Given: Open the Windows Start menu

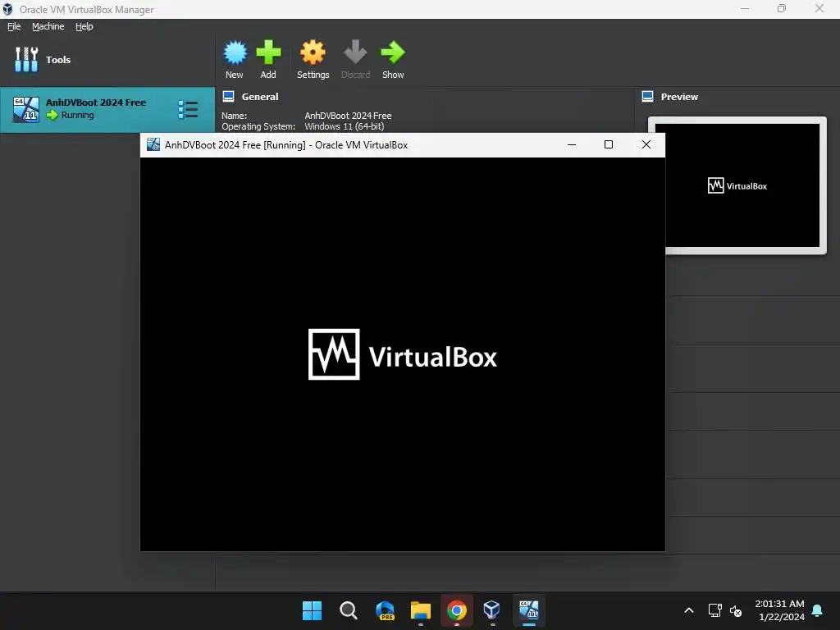Looking at the screenshot, I should (312, 610).
